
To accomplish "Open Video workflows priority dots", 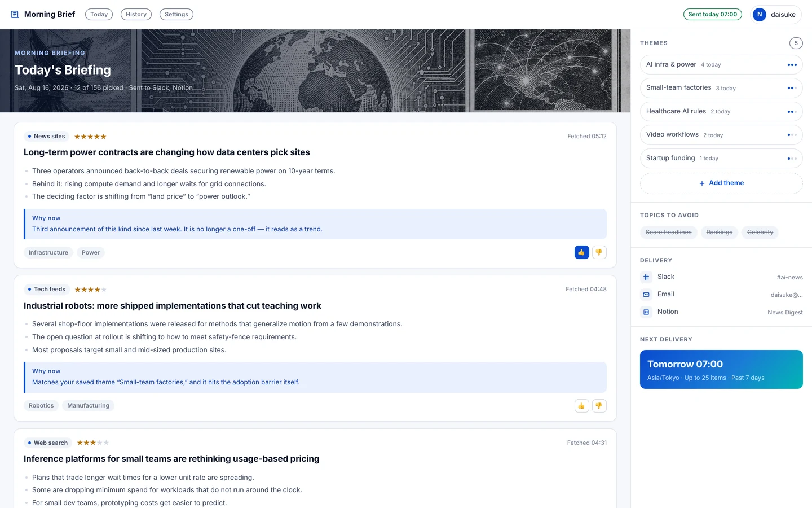I will (792, 135).
